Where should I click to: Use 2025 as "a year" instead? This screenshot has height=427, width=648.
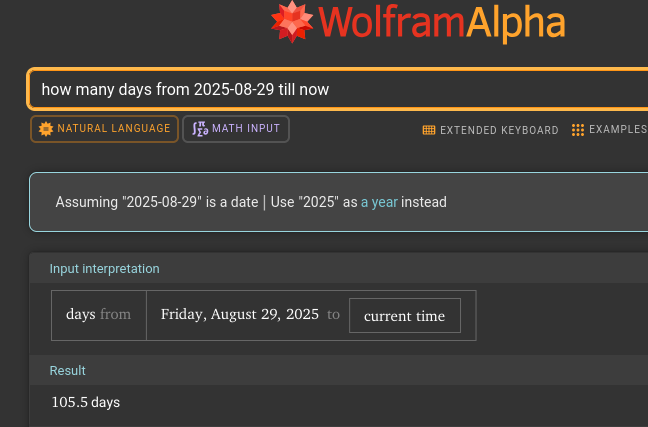[379, 202]
